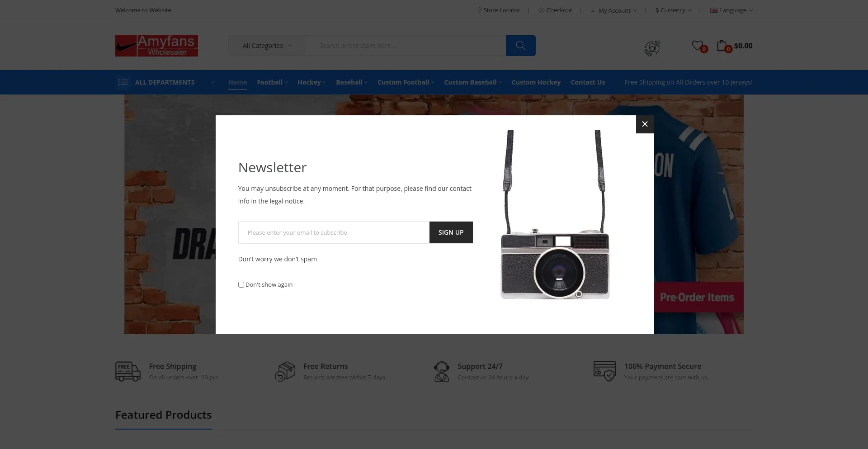
Task: Click the Payment Secure card icon
Action: tap(605, 371)
